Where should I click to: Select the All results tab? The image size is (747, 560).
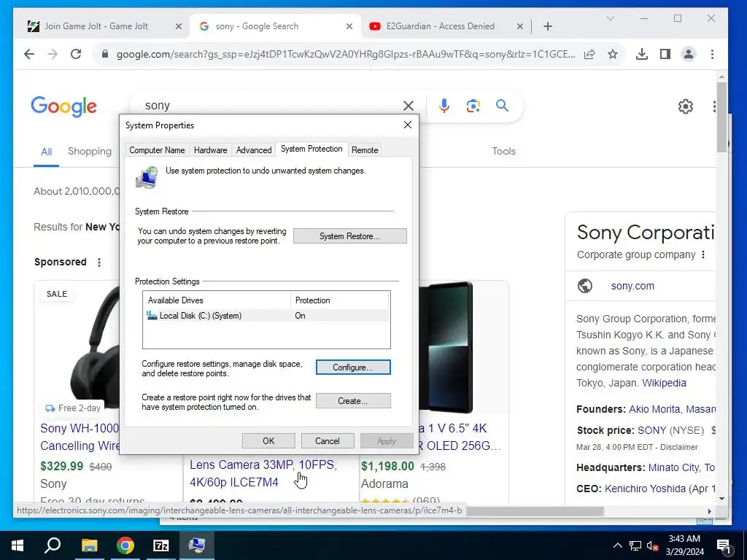[x=46, y=152]
